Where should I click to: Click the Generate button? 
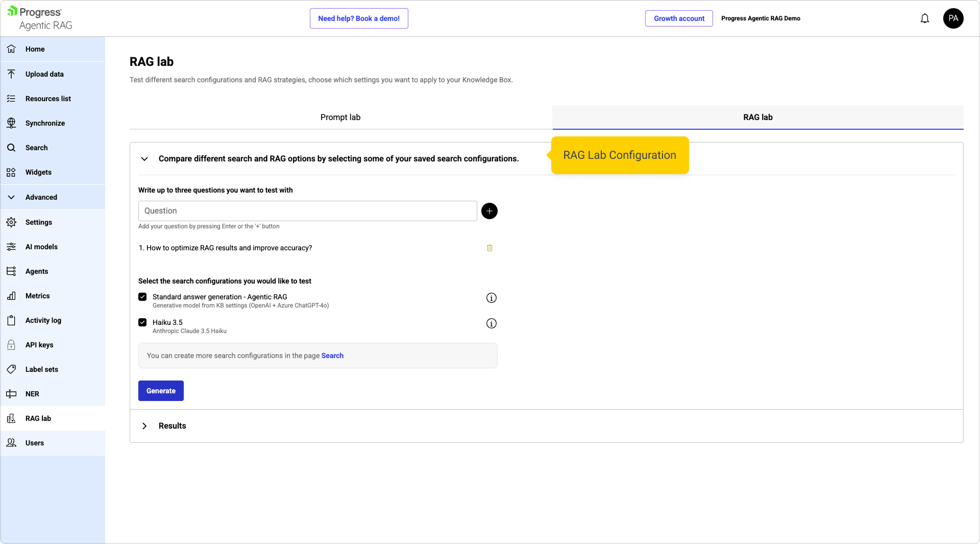[x=161, y=391]
